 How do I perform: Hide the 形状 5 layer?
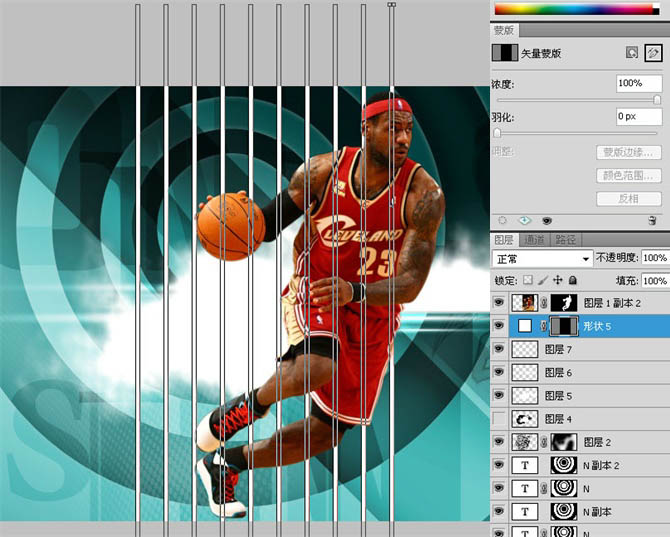499,326
